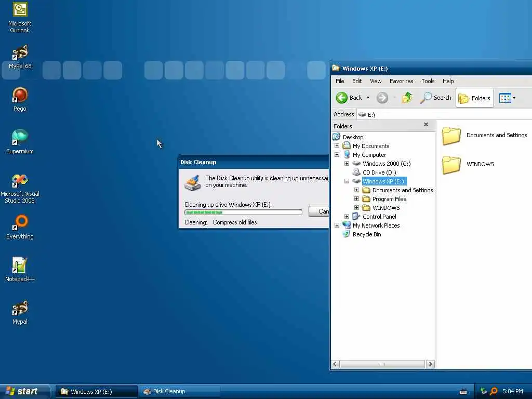Select the WINDOWS folder in file pane

pyautogui.click(x=468, y=165)
